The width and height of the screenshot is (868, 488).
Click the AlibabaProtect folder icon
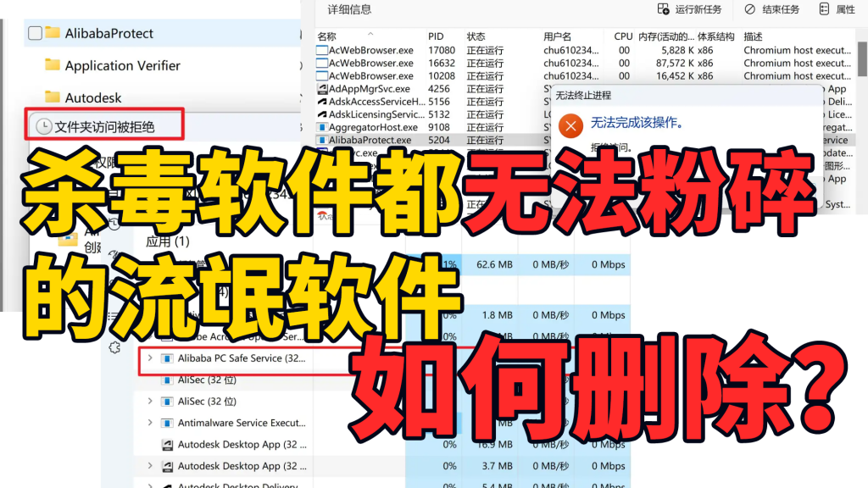[53, 33]
